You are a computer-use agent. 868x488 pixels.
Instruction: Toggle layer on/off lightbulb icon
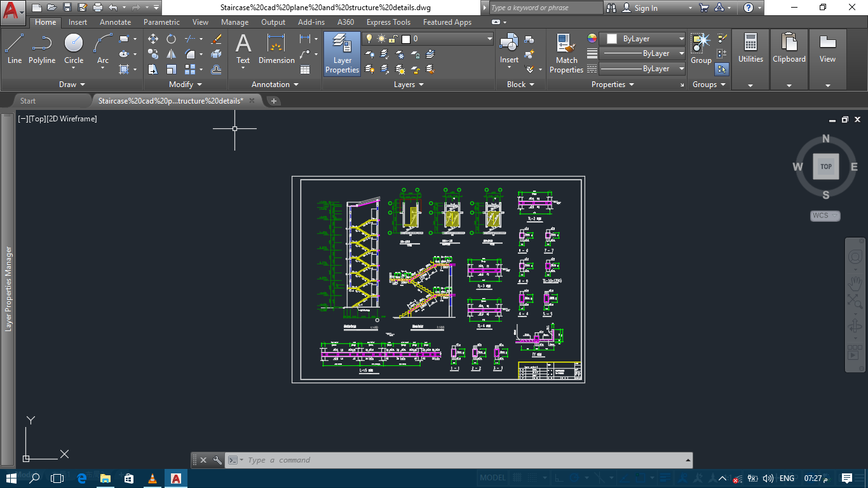369,39
